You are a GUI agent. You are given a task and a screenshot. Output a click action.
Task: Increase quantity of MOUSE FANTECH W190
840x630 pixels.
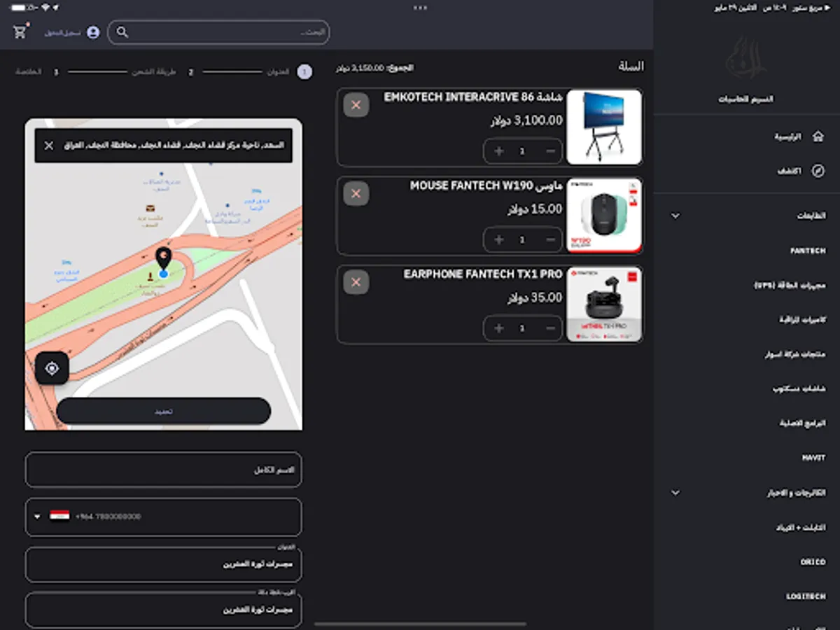click(498, 239)
